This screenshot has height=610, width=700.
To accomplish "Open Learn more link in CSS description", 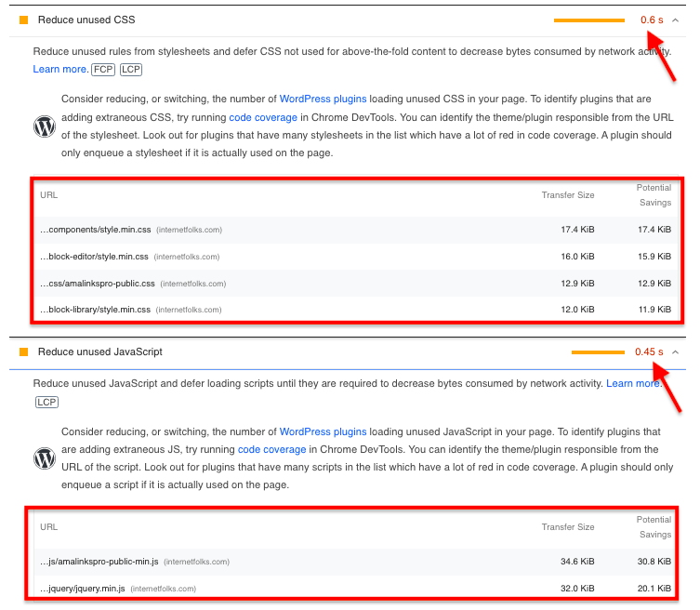I will [x=60, y=69].
